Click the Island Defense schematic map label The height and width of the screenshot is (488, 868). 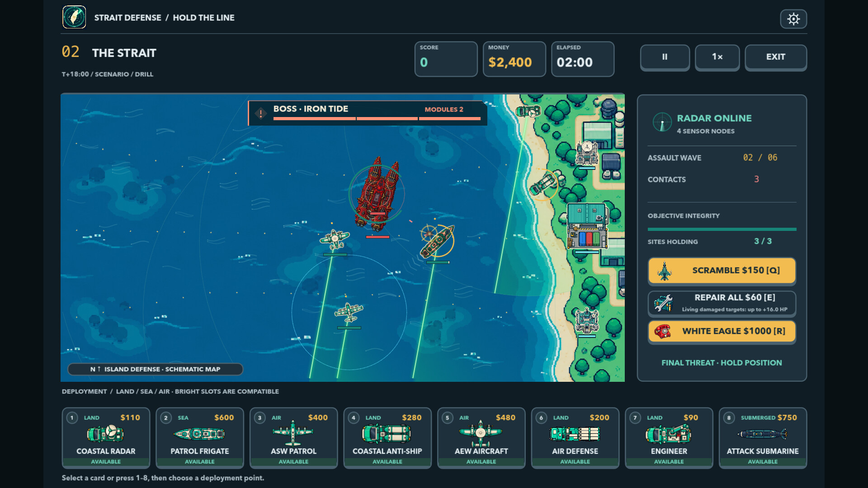point(156,369)
